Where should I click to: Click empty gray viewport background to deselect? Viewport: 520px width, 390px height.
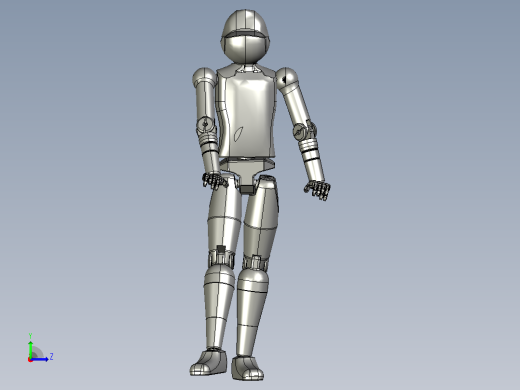click(417, 167)
